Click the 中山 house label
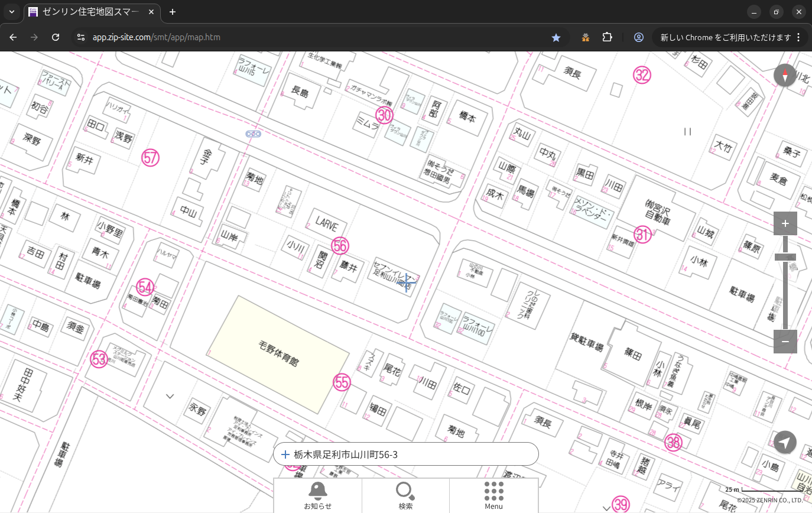Image resolution: width=812 pixels, height=513 pixels. click(x=188, y=211)
